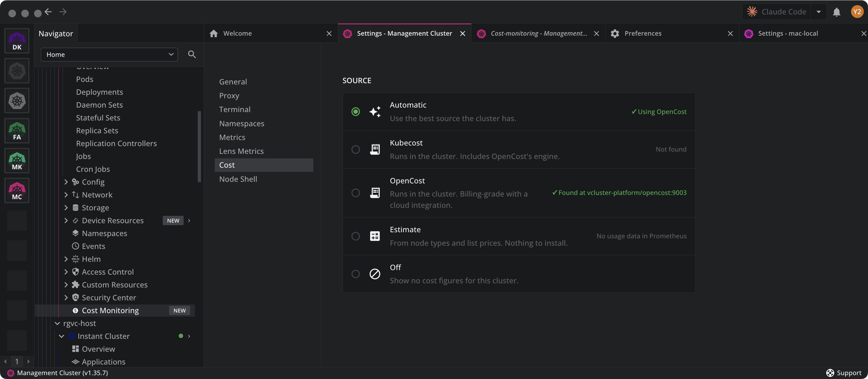The height and width of the screenshot is (379, 868).
Task: Click the 'Deployments' navigator row
Action: pos(115,92)
